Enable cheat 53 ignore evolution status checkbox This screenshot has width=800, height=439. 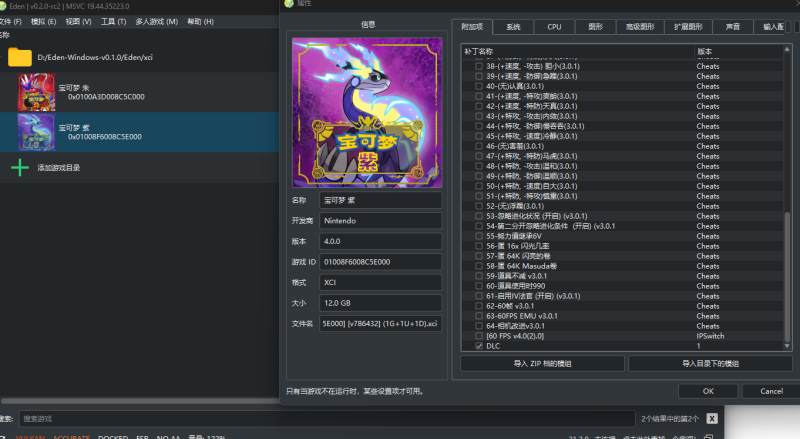coord(479,216)
